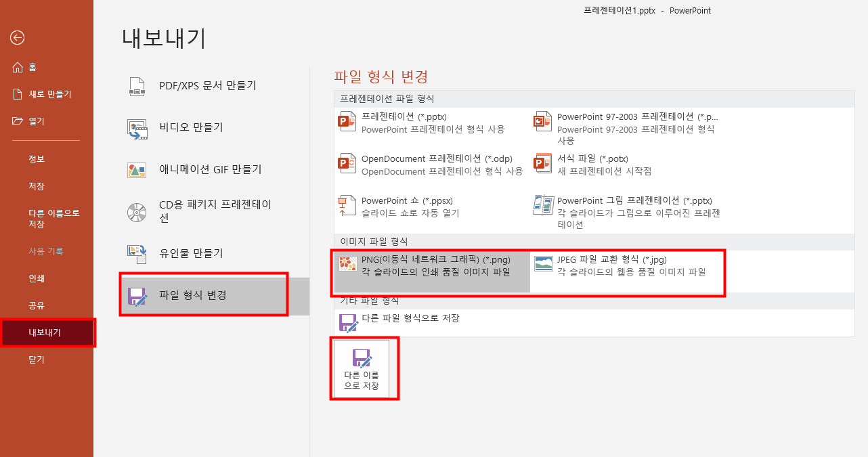Open 인쇄 page
The height and width of the screenshot is (457, 868).
[47, 278]
